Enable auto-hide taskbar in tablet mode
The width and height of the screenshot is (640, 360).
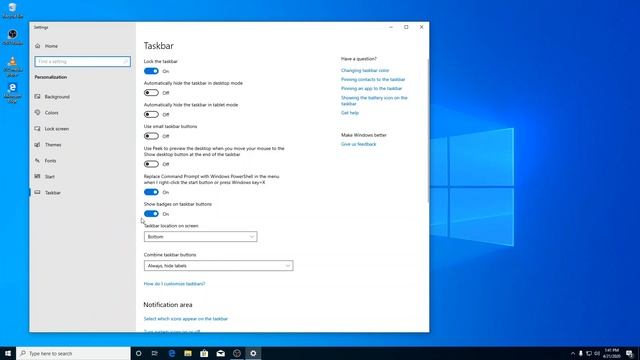click(151, 114)
